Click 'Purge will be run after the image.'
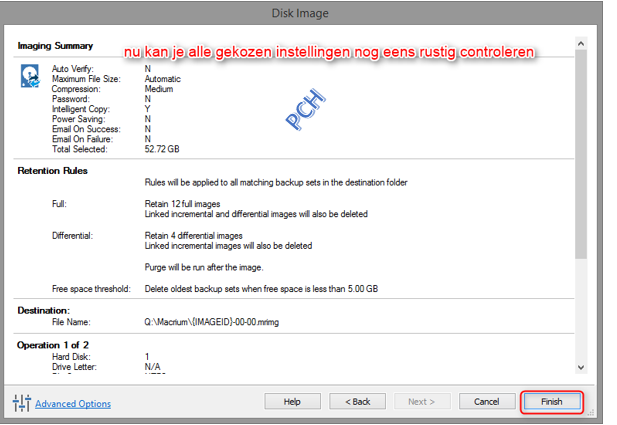The width and height of the screenshot is (617, 425). tap(204, 268)
